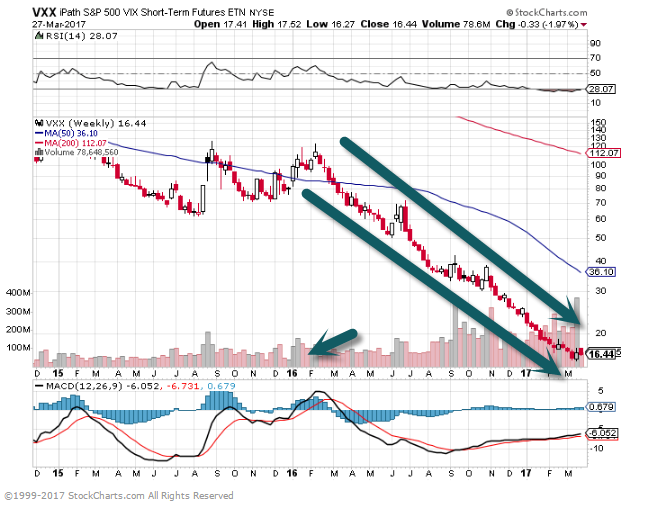Image resolution: width=646 pixels, height=509 pixels.
Task: Click the MA(200) 112.07 legend text
Action: (x=75, y=143)
